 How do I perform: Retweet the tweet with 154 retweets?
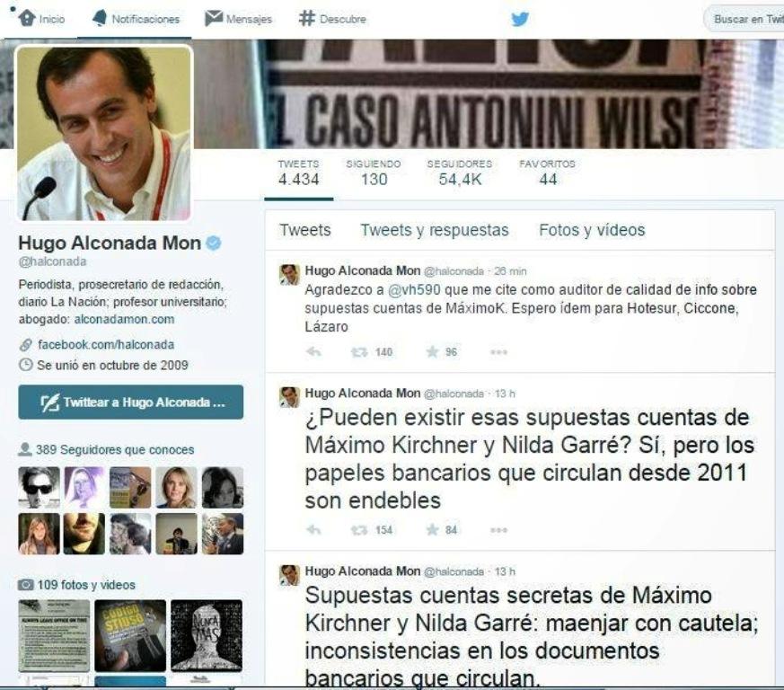point(359,530)
